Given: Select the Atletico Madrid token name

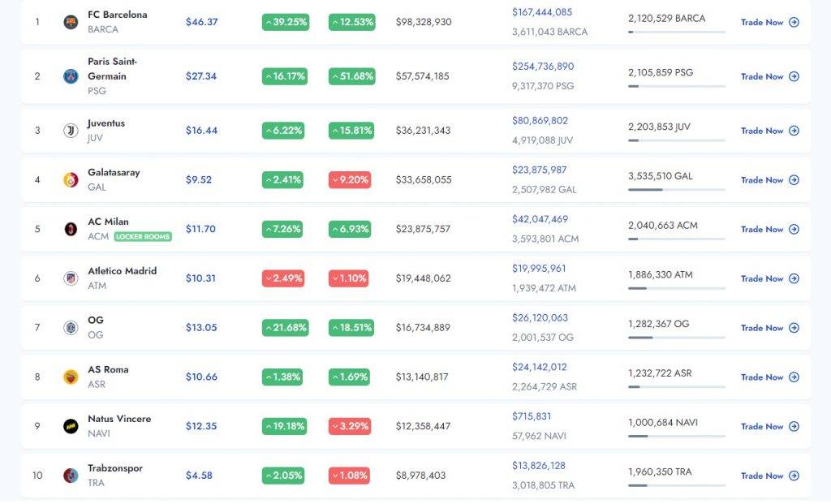Looking at the screenshot, I should pyautogui.click(x=122, y=271).
